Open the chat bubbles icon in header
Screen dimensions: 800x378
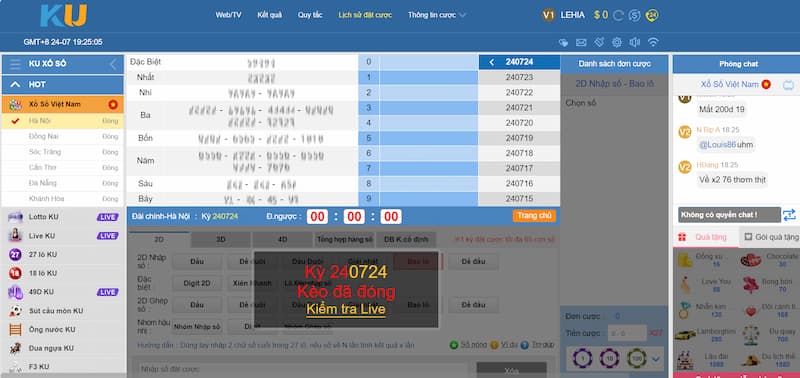tap(563, 42)
